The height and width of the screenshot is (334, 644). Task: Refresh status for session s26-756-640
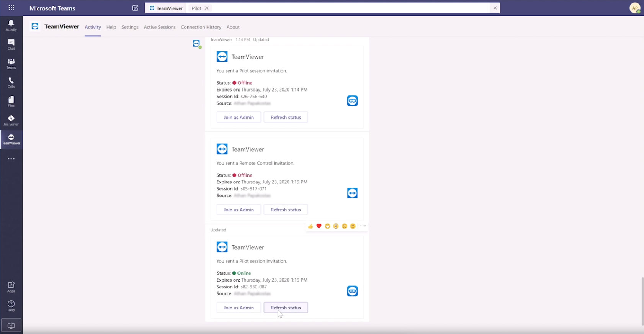286,117
